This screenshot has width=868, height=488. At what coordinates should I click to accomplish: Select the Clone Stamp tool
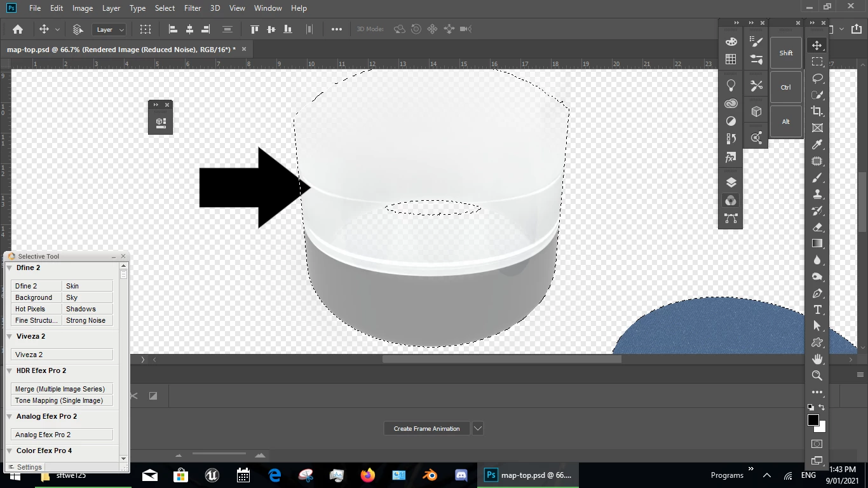[817, 194]
